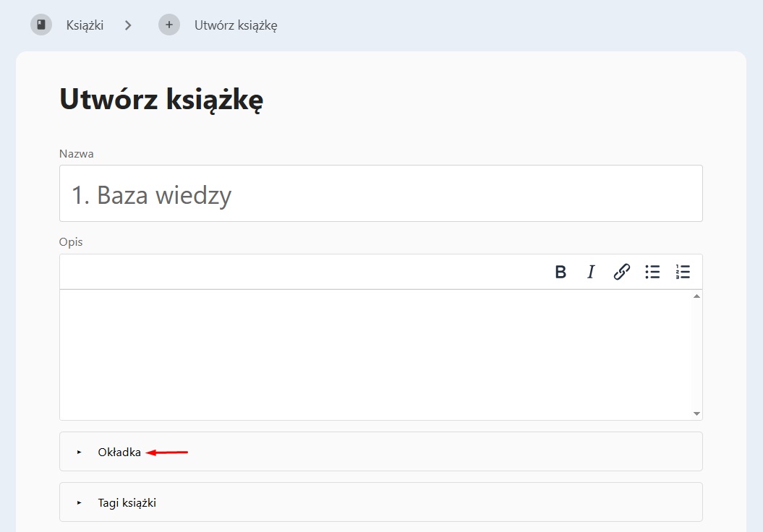Click inside the Opis description text area
The image size is (763, 532).
[376, 354]
